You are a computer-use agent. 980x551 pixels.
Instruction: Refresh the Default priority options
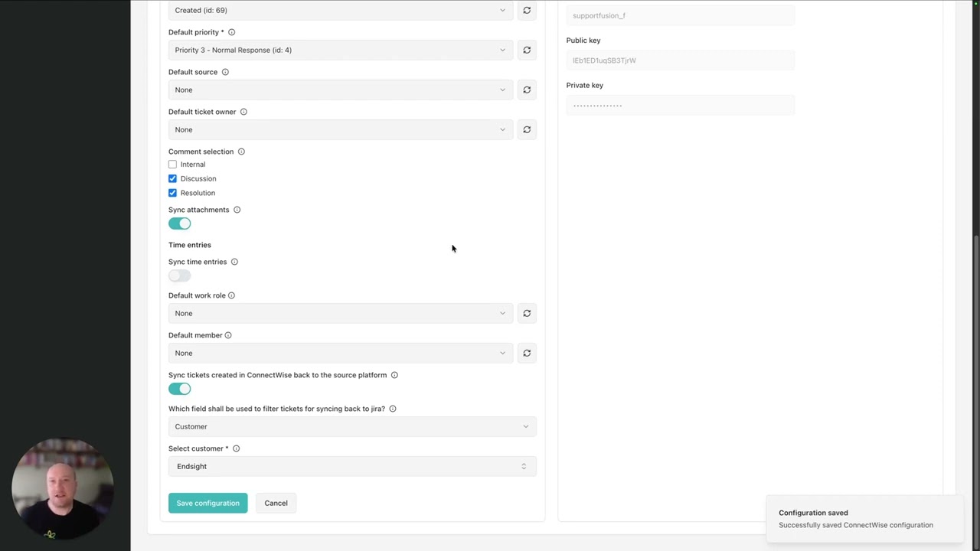pos(527,50)
